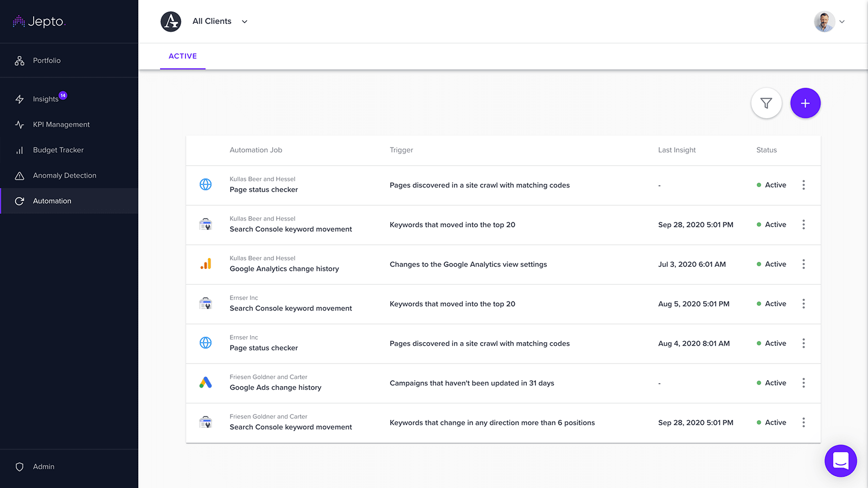Open the Portfolio page
The width and height of the screenshot is (868, 488).
click(47, 61)
